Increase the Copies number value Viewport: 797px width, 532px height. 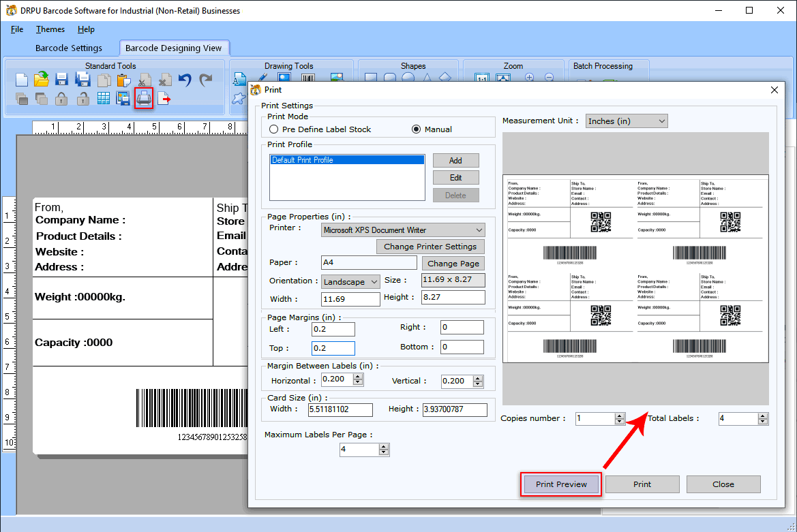[x=619, y=416]
